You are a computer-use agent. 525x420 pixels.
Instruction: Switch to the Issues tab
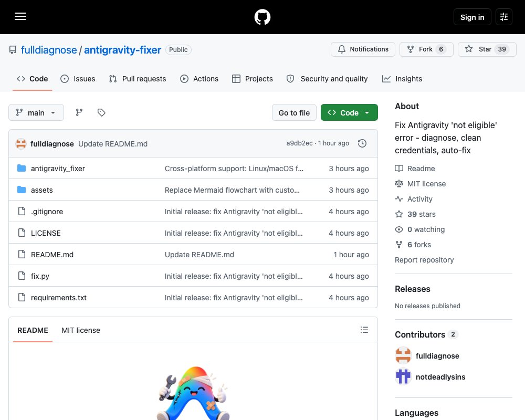coord(78,79)
